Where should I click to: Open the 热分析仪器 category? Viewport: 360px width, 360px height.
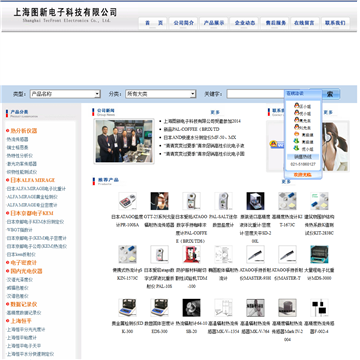23,131
